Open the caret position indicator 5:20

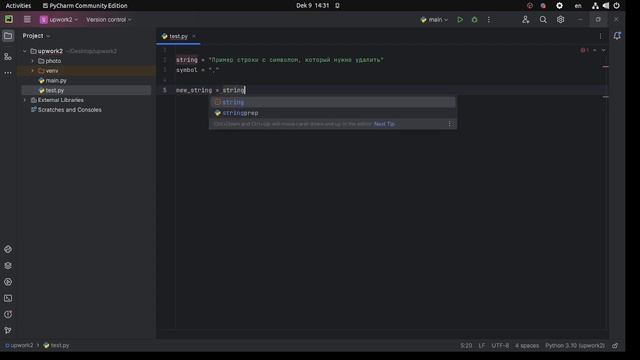click(x=466, y=345)
